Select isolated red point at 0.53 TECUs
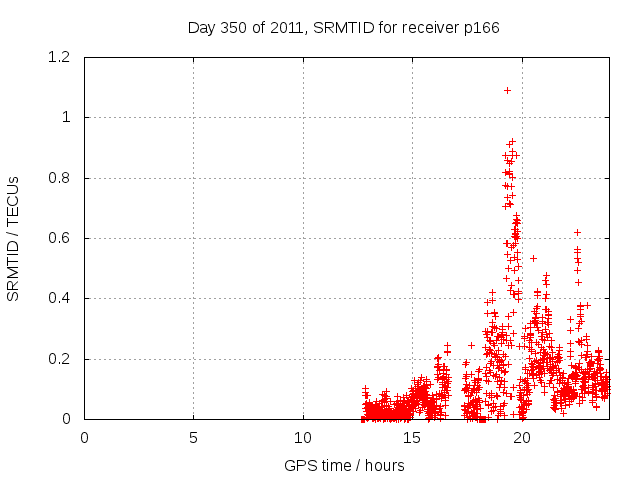640x480 pixels. 533,258
